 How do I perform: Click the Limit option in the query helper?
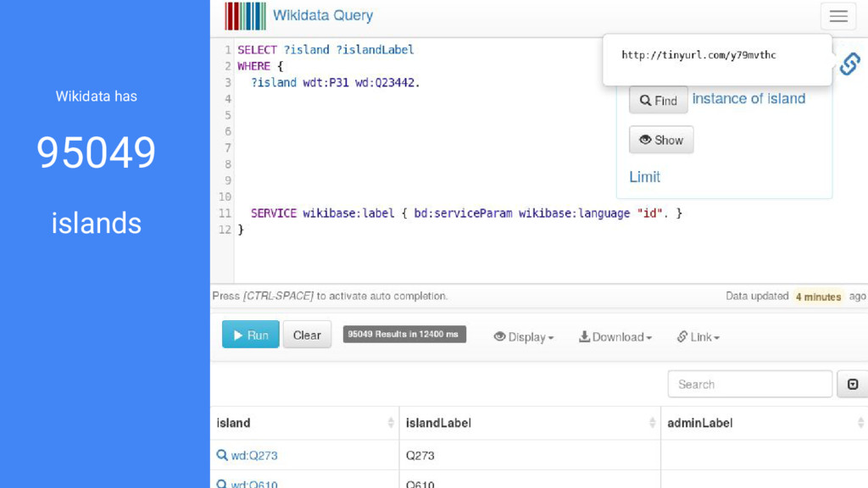644,177
